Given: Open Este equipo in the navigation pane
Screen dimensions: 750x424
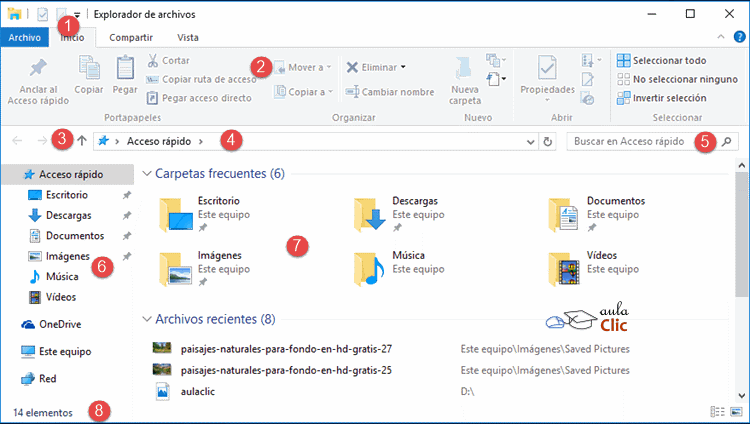Looking at the screenshot, I should pyautogui.click(x=56, y=352).
